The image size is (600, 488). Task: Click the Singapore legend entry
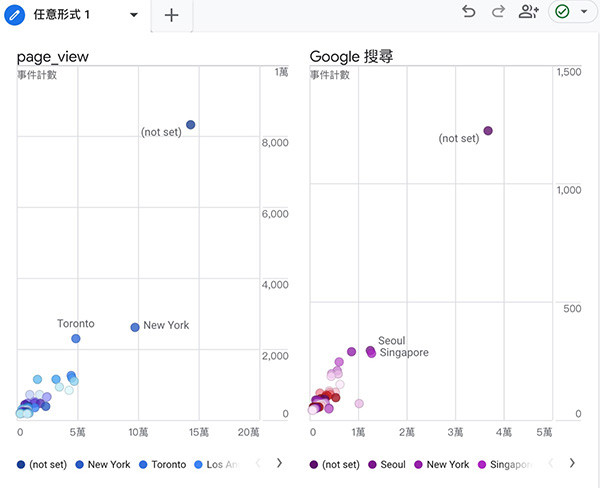[x=505, y=464]
